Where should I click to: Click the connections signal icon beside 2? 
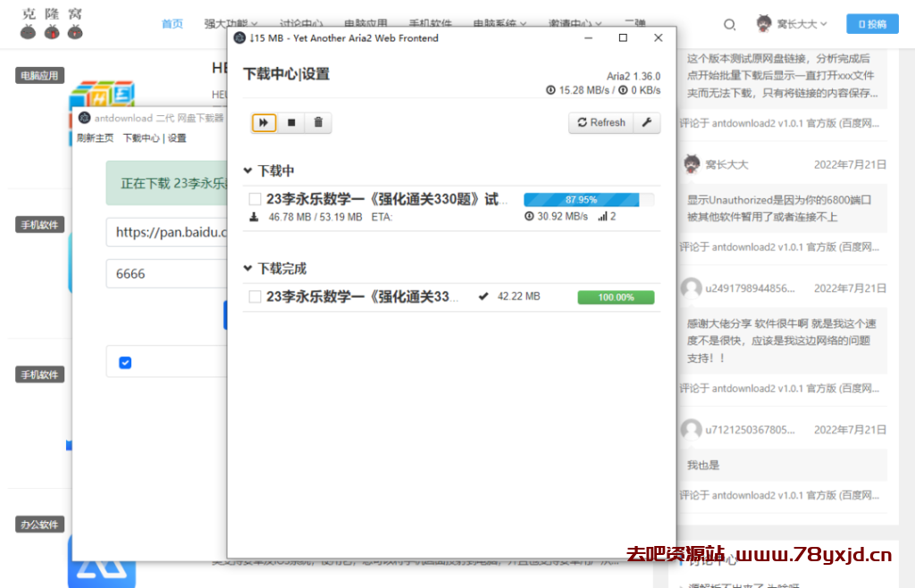(602, 216)
